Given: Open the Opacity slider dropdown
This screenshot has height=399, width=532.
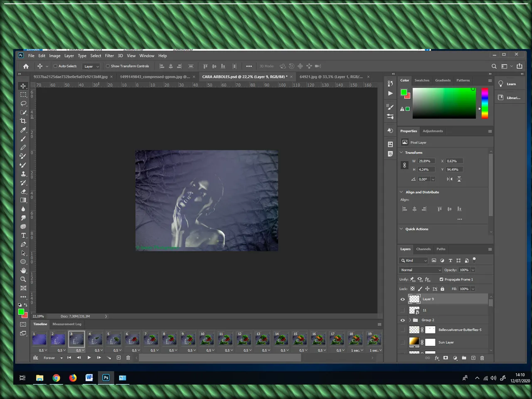Looking at the screenshot, I should (x=473, y=270).
